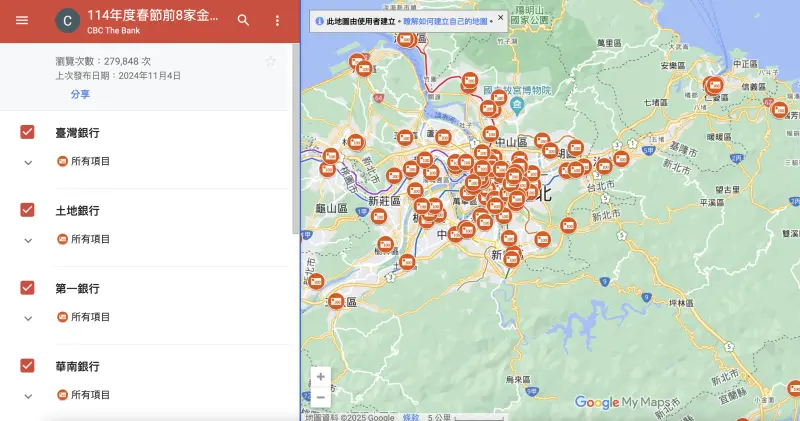The image size is (800, 421).
Task: Click 所有項目 marker icon under 土地銀行
Action: (62, 239)
